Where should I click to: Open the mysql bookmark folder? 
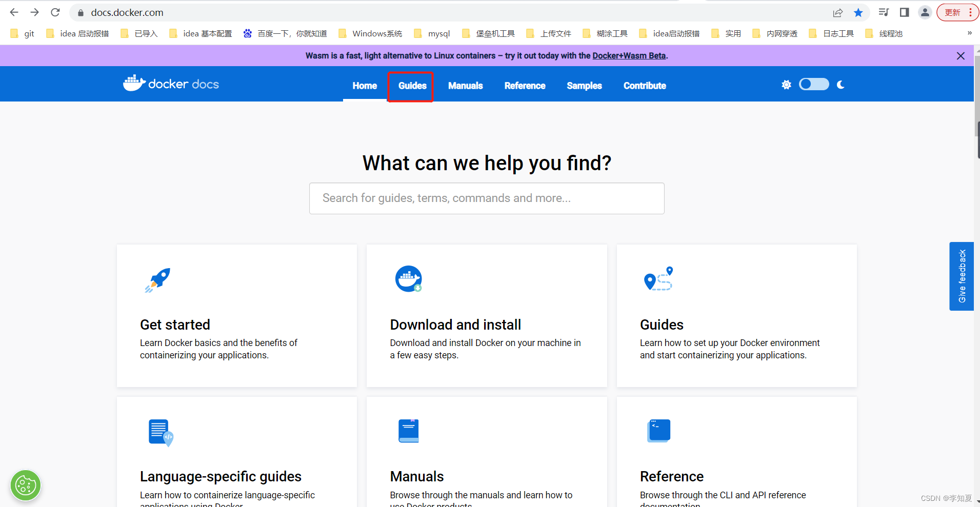[x=432, y=33]
